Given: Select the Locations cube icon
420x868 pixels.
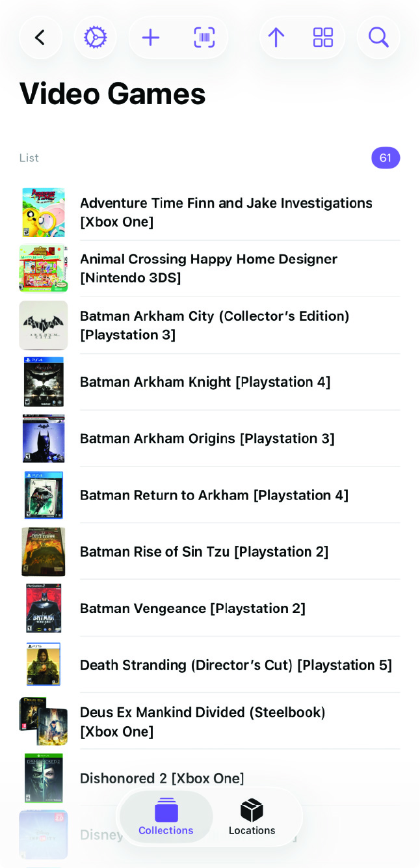Looking at the screenshot, I should [252, 811].
